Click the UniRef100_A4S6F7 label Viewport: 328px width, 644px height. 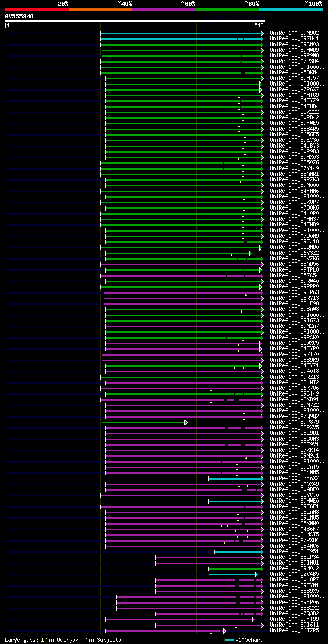click(x=294, y=529)
